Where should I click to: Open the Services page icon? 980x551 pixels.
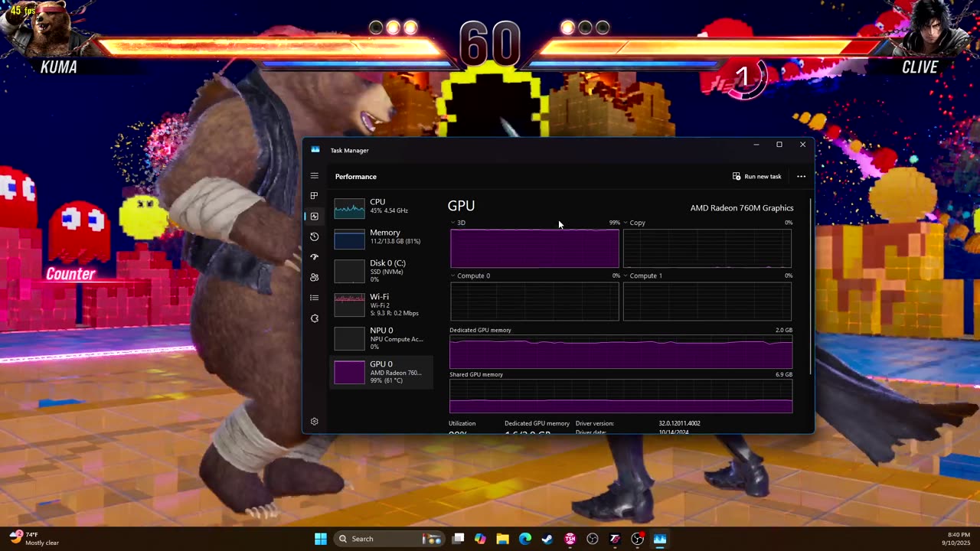point(314,318)
